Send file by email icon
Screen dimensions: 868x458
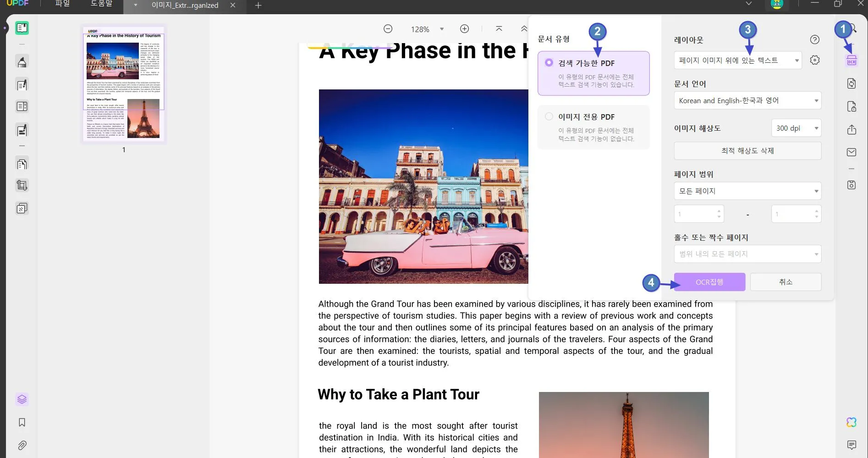click(x=852, y=152)
